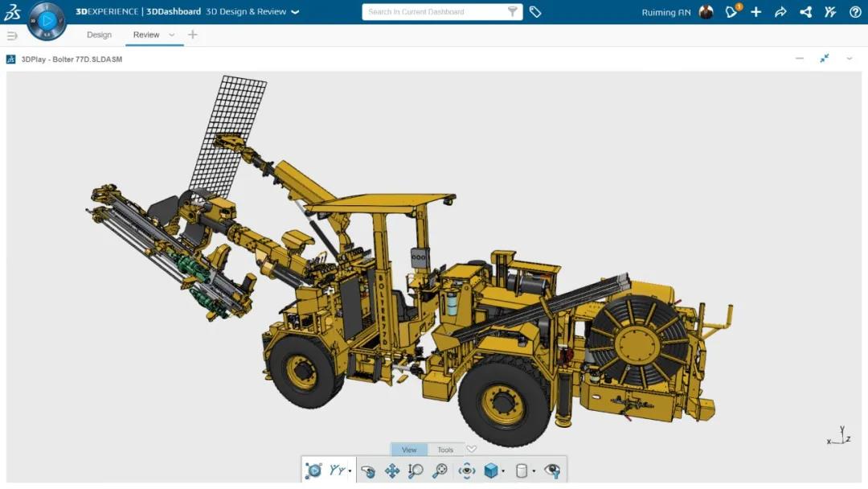Toggle the visibility eye with filter icon
Image resolution: width=868 pixels, height=489 pixels.
tap(552, 471)
